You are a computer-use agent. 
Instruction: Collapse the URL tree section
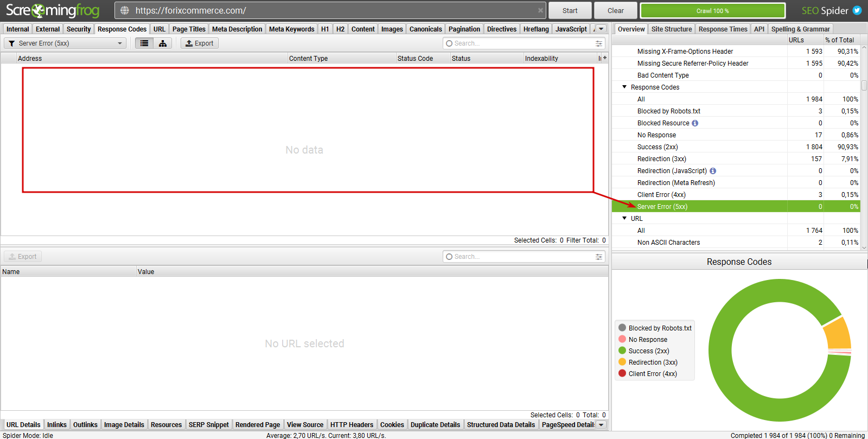[x=624, y=218]
